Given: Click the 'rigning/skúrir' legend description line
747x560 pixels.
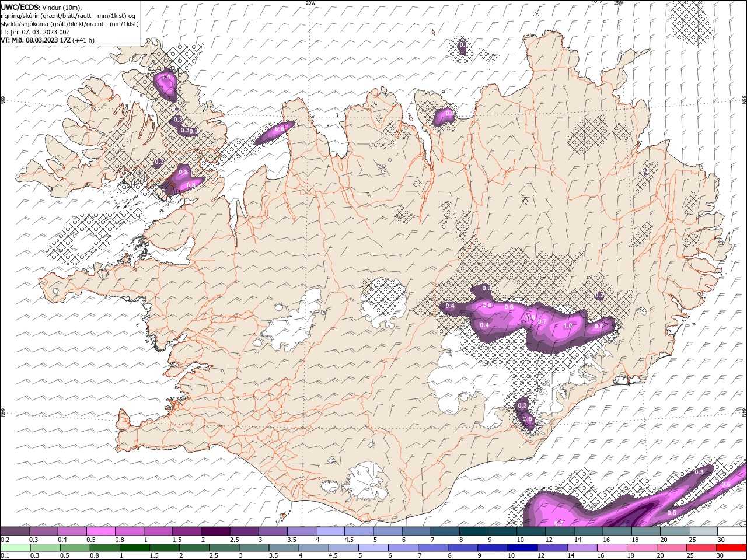Looking at the screenshot, I should pyautogui.click(x=68, y=16).
